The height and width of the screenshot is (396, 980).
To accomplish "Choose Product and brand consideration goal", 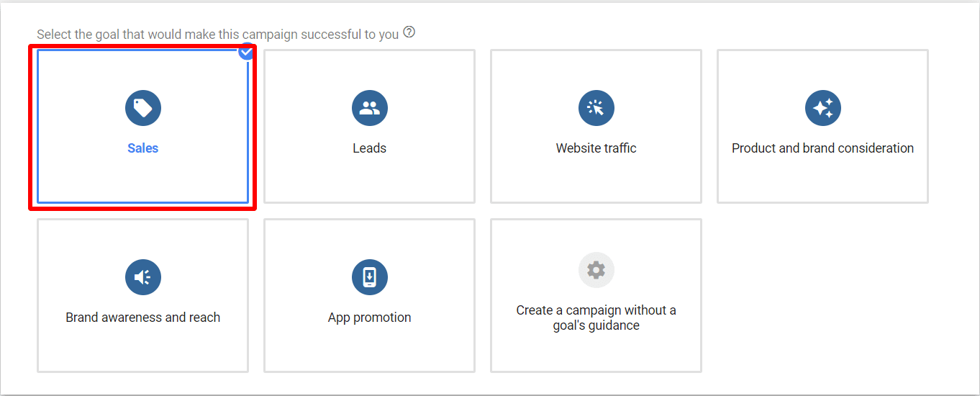I will tap(822, 126).
